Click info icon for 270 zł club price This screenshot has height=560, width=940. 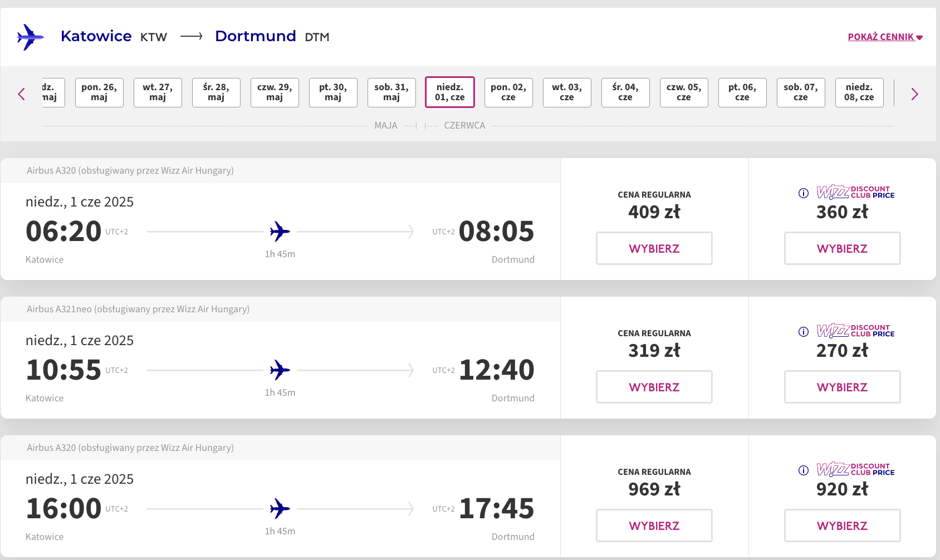[x=804, y=332]
